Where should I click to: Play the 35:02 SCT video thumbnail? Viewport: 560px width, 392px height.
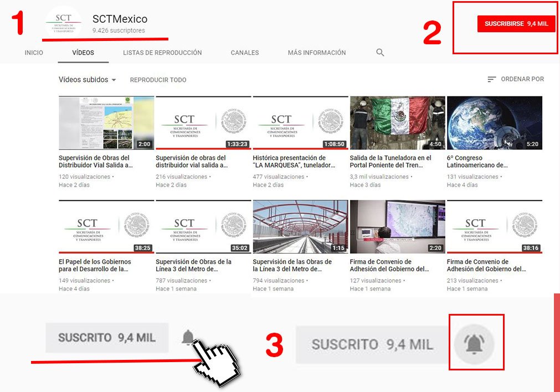[204, 226]
